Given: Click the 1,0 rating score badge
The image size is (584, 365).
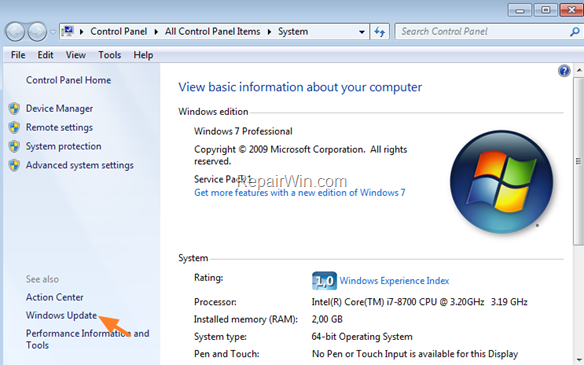Looking at the screenshot, I should 324,281.
